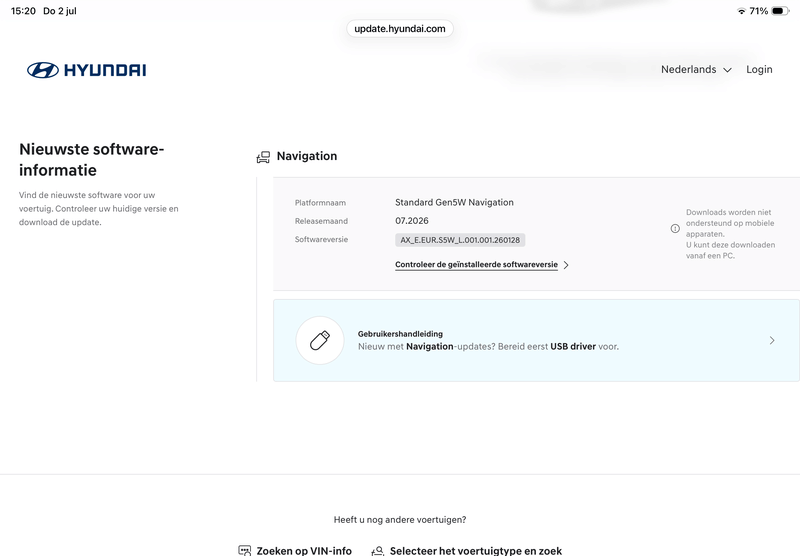Click the info icon beside download notice
The width and height of the screenshot is (800, 556).
click(x=675, y=229)
